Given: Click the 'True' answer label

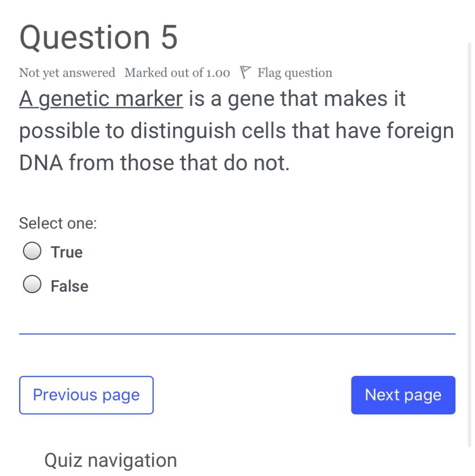Looking at the screenshot, I should pos(67,252).
